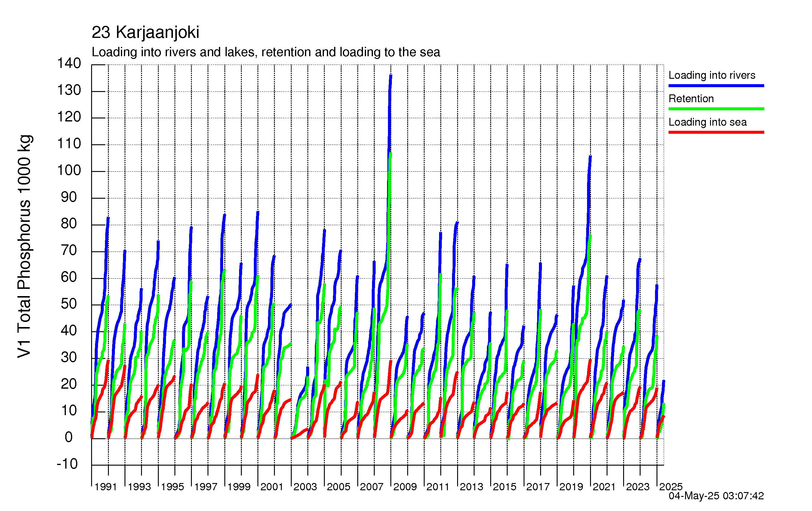Click the 'Loading into rivers' legend label

point(712,75)
